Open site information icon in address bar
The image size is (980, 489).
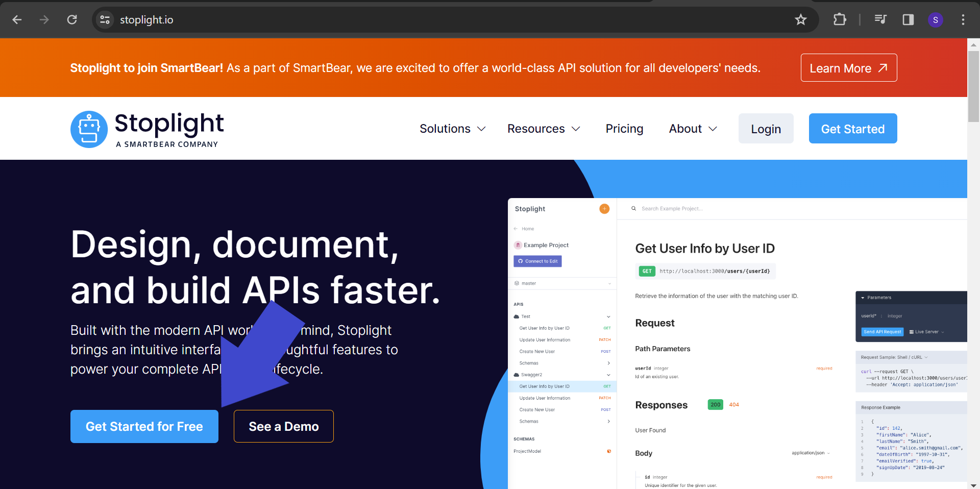click(x=105, y=19)
